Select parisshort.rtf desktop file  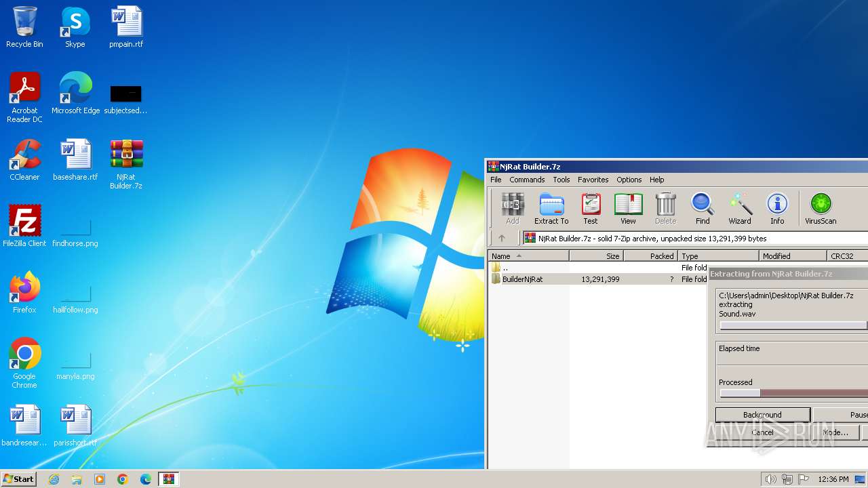tap(75, 426)
